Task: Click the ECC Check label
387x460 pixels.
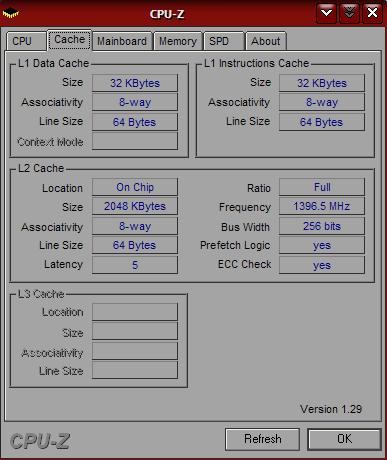Action: click(x=244, y=264)
